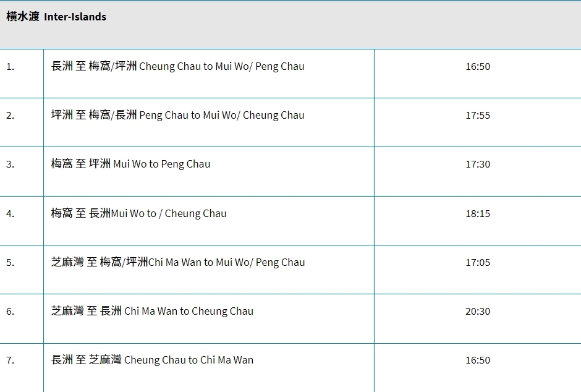Click row number 6 in the table
Viewport: 581px width, 392px height.
click(11, 312)
